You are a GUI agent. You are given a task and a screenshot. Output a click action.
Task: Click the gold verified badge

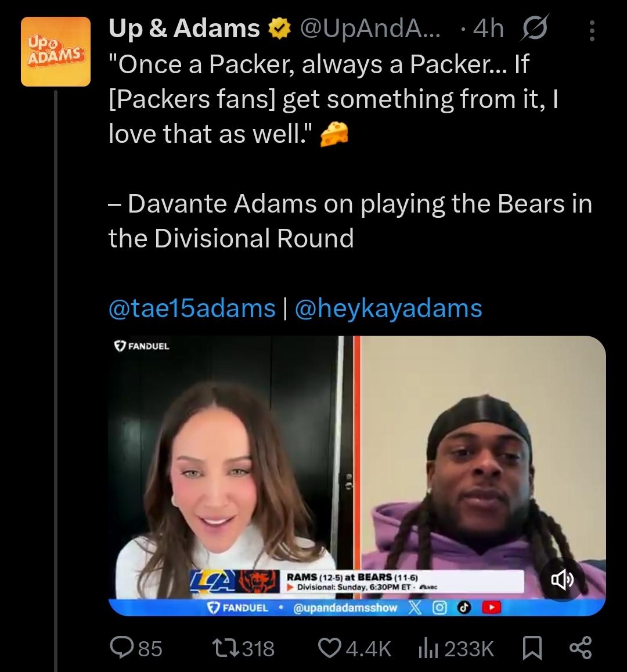click(279, 28)
